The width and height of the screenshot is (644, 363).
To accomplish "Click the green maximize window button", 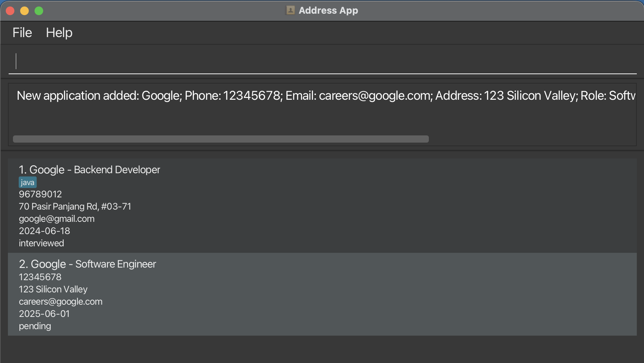I will [39, 11].
